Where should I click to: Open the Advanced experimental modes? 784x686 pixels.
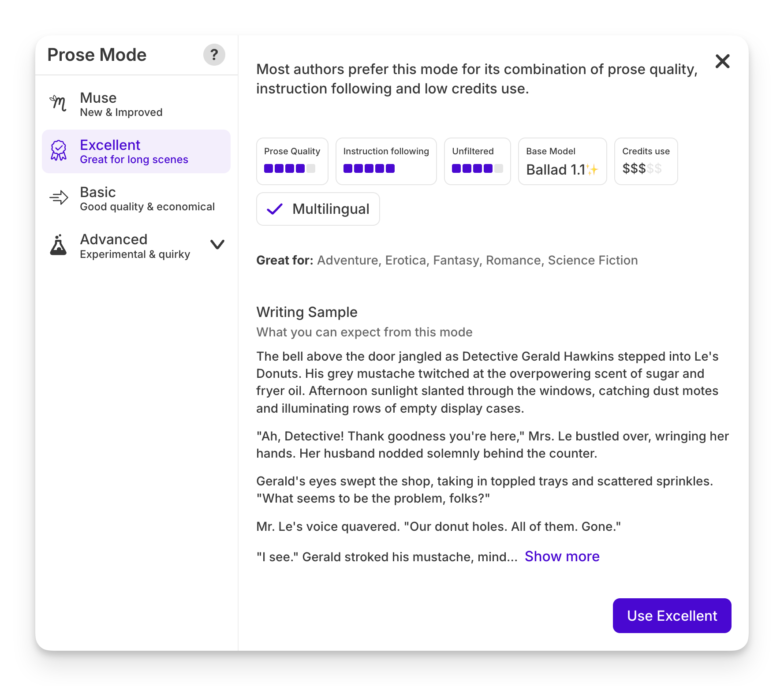tap(136, 246)
